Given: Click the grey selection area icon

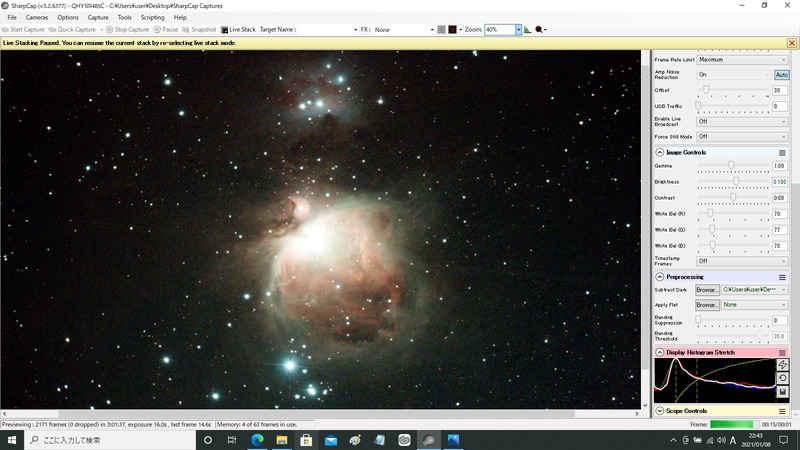Looking at the screenshot, I should (442, 30).
